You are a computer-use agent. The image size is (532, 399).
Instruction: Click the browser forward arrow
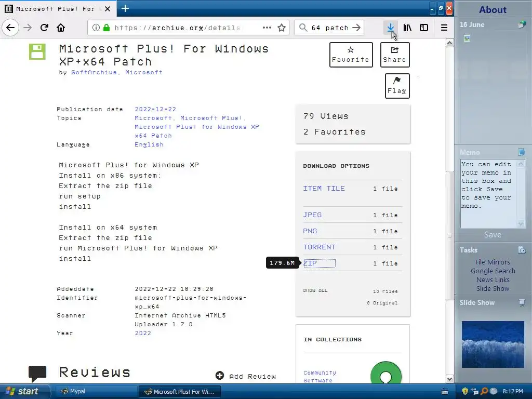coord(28,28)
